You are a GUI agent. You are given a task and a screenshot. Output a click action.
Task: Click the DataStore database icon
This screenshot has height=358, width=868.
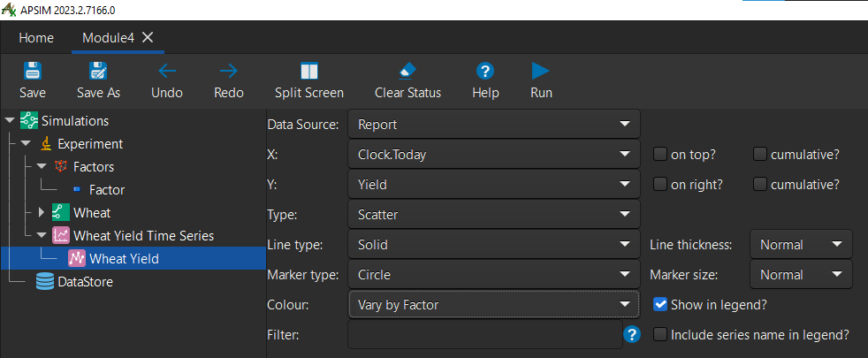[x=45, y=281]
